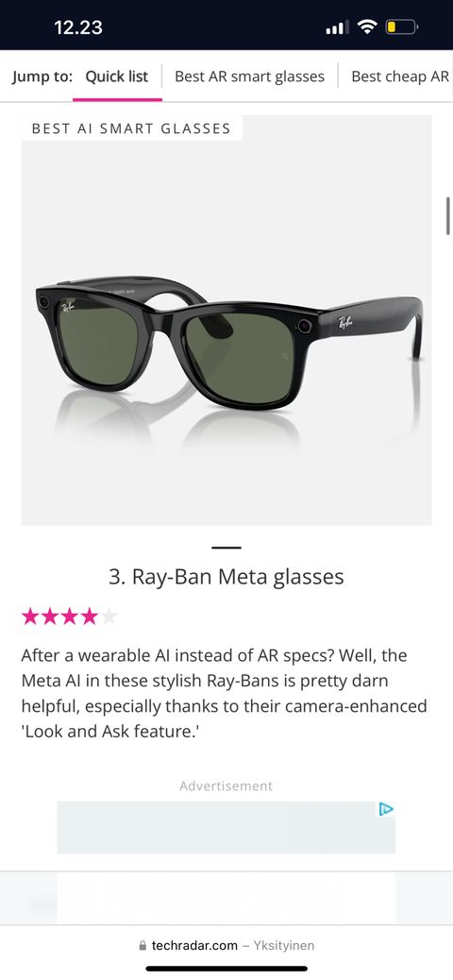This screenshot has height=980, width=453.
Task: Tap the Wi-Fi status icon
Action: [367, 26]
